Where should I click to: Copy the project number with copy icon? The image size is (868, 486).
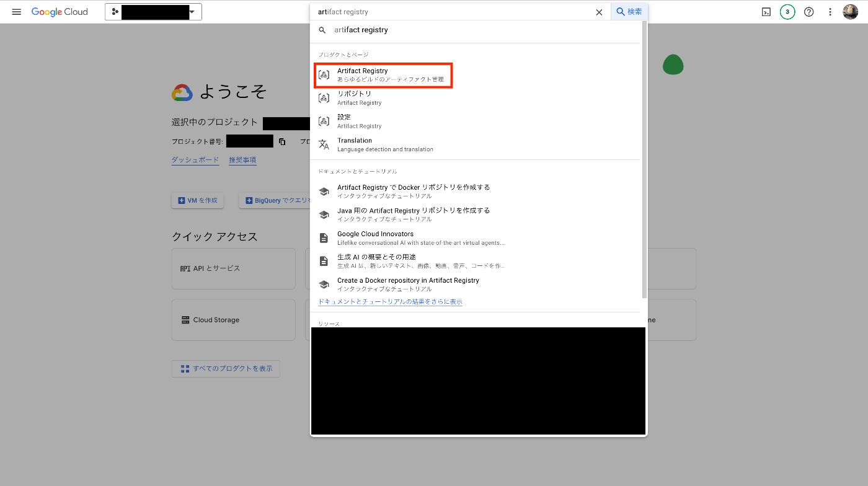(282, 141)
